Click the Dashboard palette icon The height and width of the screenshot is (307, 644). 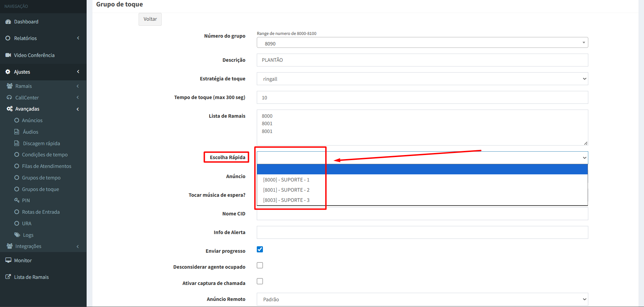pyautogui.click(x=8, y=22)
